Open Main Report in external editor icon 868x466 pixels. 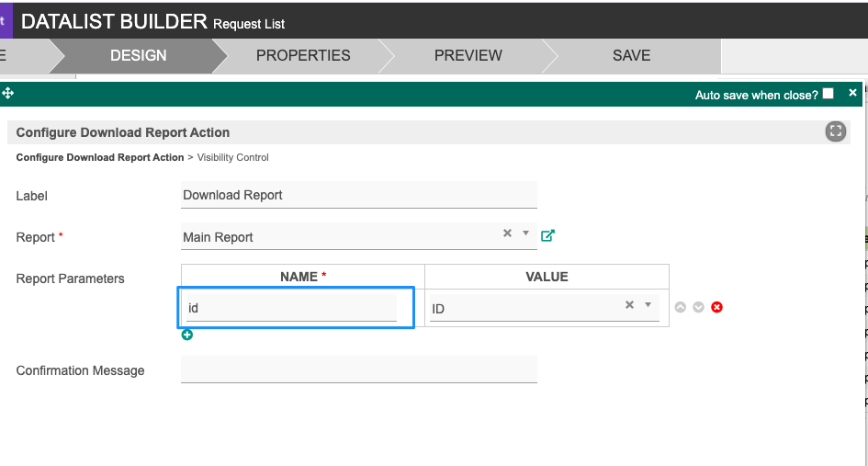click(547, 235)
